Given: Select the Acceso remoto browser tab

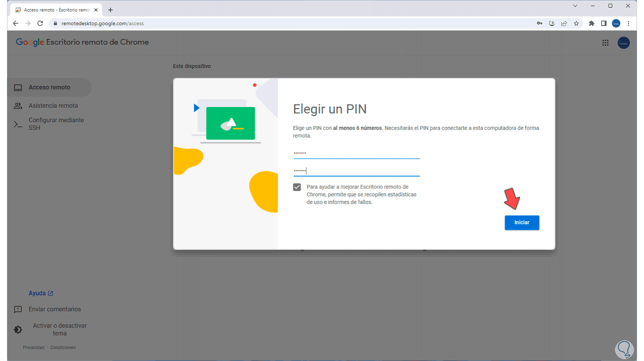Looking at the screenshot, I should pyautogui.click(x=56, y=10).
